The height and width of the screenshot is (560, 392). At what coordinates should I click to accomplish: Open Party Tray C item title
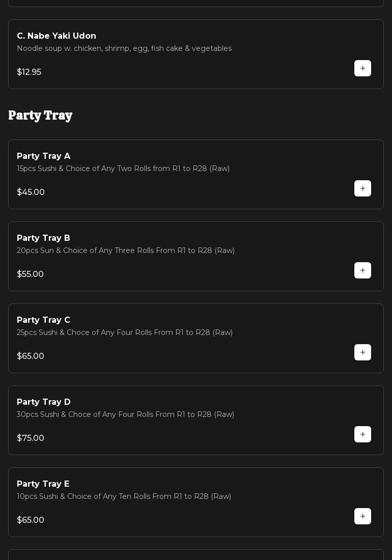click(x=43, y=320)
